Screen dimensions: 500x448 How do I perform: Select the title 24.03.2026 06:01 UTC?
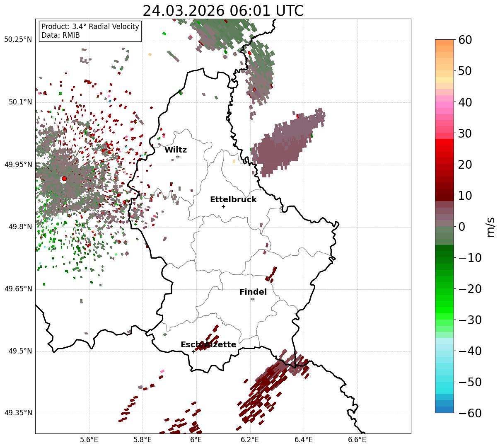point(223,11)
